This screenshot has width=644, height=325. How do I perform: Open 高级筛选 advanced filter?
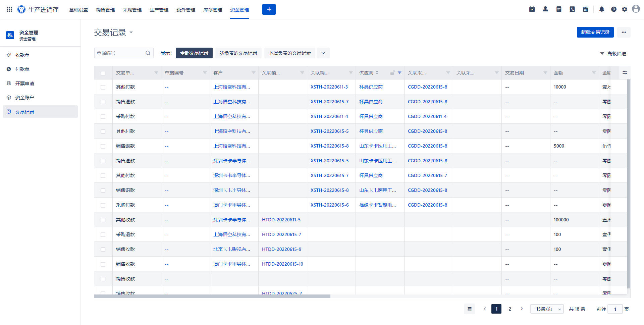tap(613, 53)
